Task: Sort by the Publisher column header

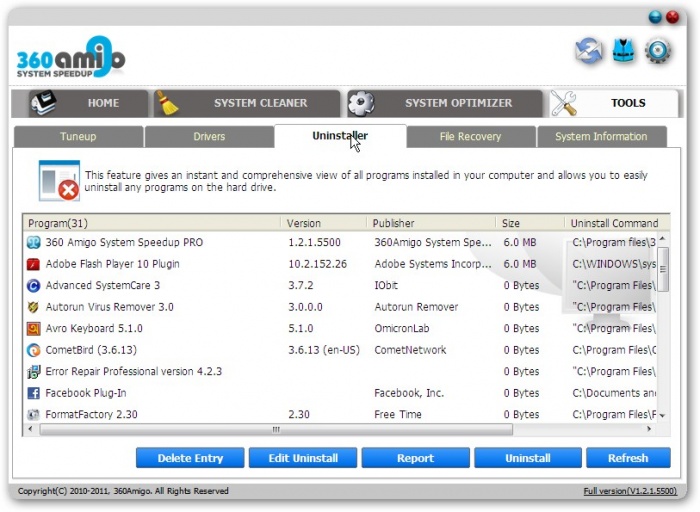Action: 431,223
